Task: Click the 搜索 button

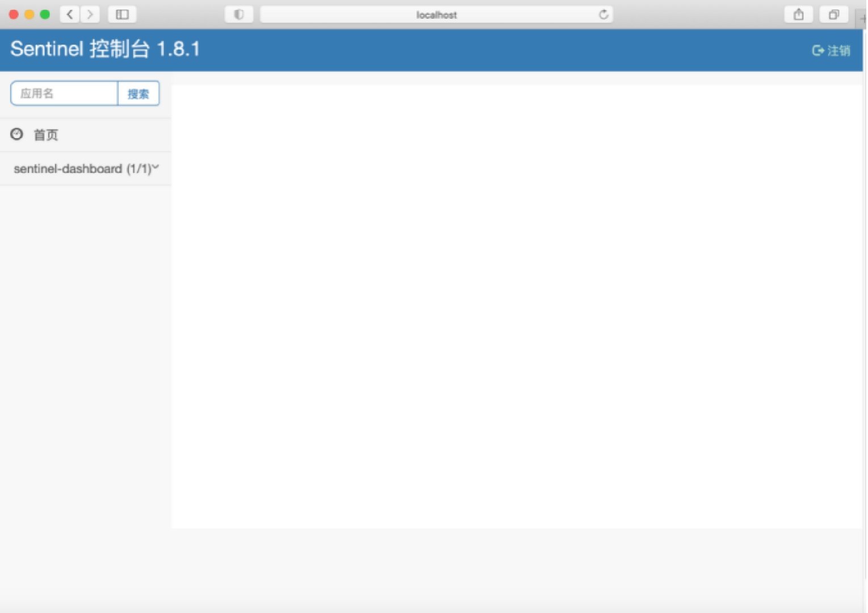Action: click(x=139, y=94)
